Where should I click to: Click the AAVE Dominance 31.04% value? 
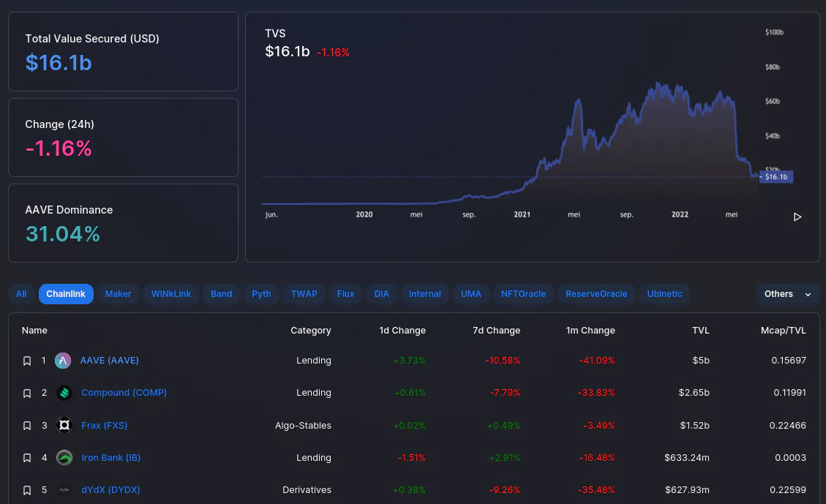[x=63, y=234]
